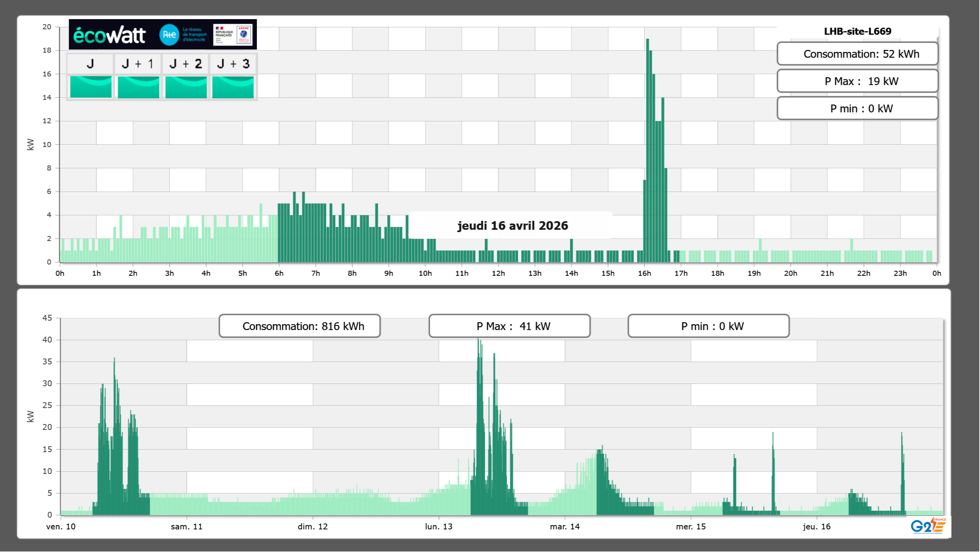Click the daily P min : 0 kW box
The width and height of the screenshot is (980, 552).
coord(857,108)
